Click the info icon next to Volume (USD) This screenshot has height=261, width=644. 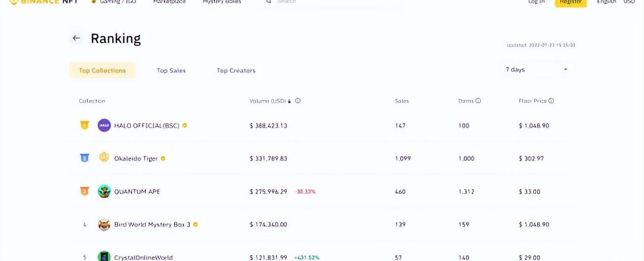click(298, 101)
